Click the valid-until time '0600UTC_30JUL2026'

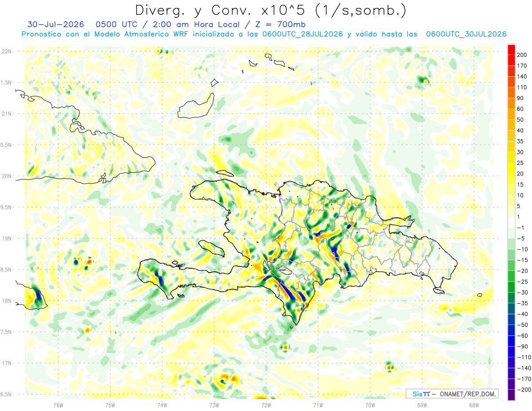click(466, 34)
